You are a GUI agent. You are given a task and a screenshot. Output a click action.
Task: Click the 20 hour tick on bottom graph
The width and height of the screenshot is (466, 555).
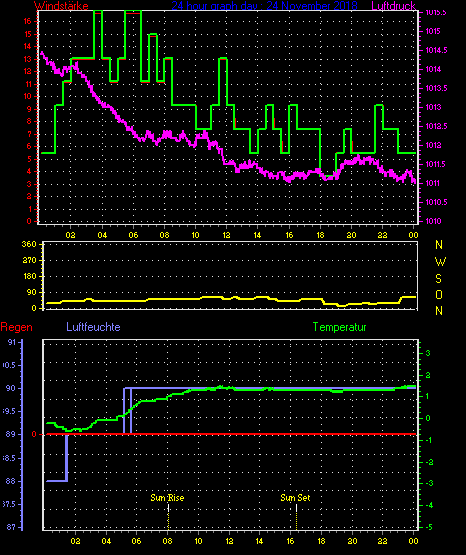tap(352, 541)
